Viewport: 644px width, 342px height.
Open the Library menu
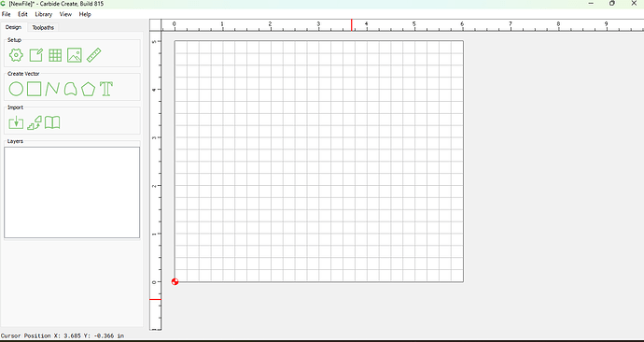tap(44, 14)
